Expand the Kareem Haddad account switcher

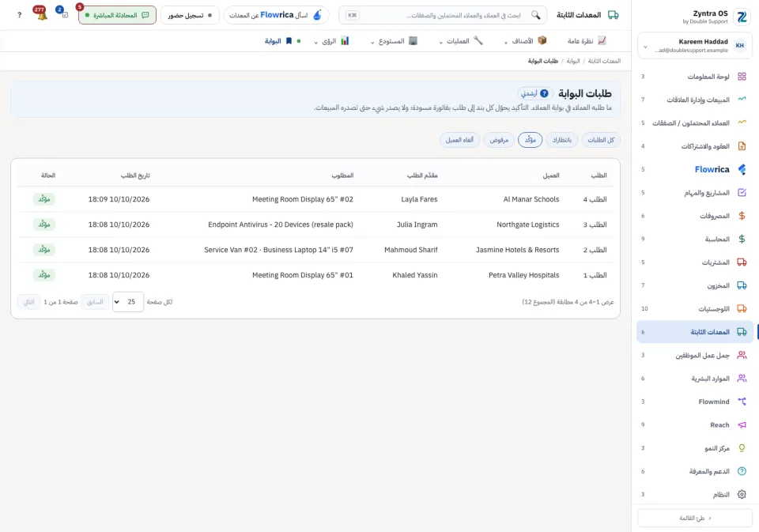pyautogui.click(x=695, y=46)
